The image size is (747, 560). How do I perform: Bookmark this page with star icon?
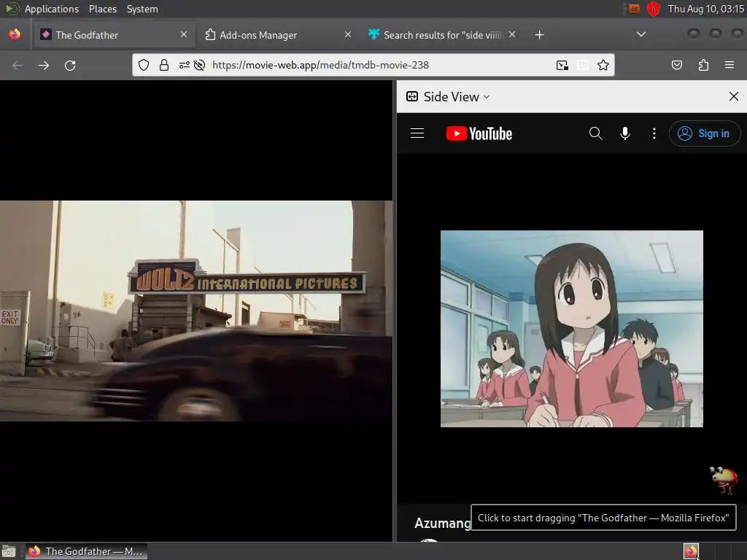603,65
